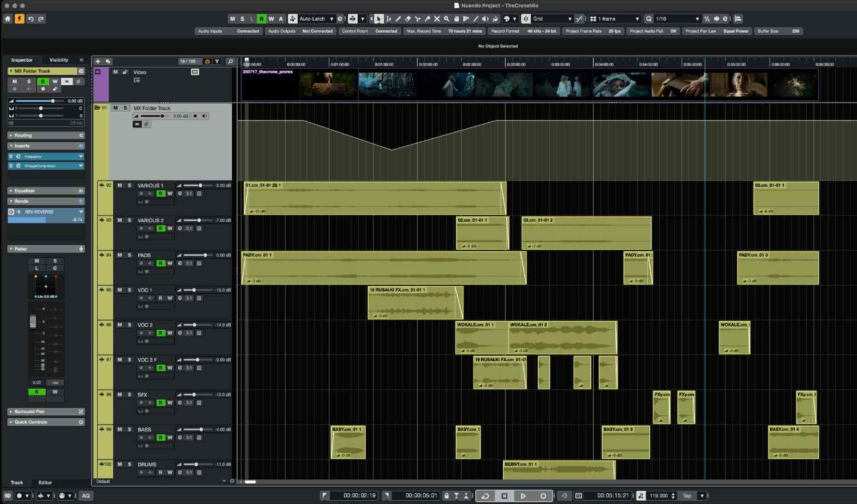Screen dimensions: 857x504
Task: Click the track list search icon
Action: (230, 61)
